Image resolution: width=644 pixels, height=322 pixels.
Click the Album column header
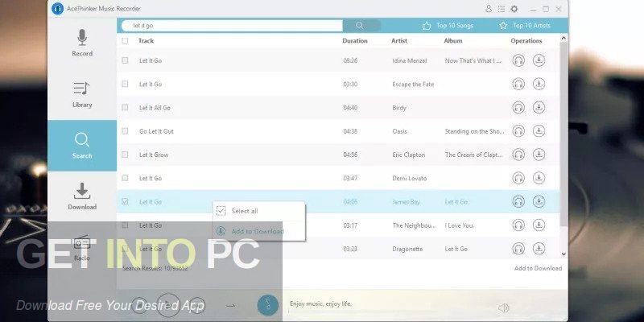click(x=453, y=41)
